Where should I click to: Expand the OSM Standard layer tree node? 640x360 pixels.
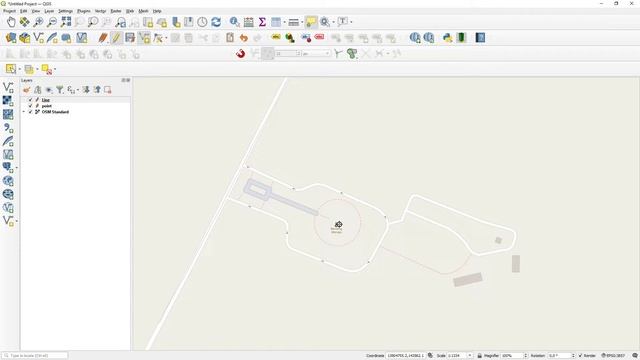(24, 111)
